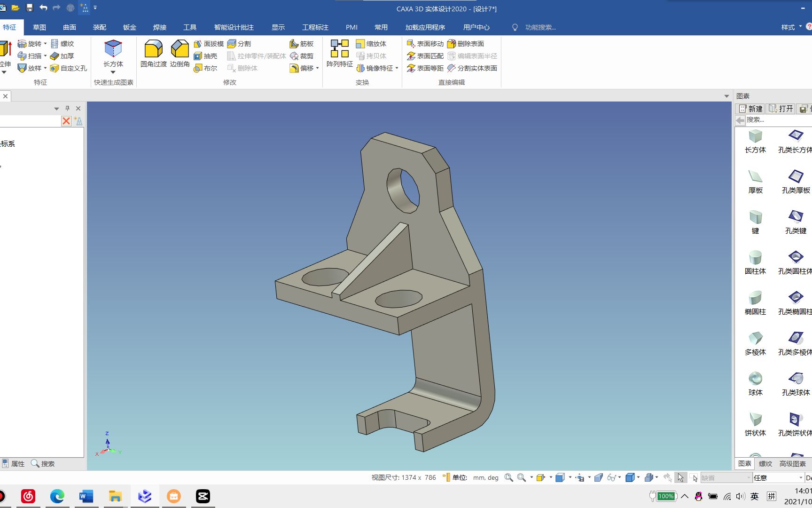Switch to the 草图 ribbon tab
The image size is (812, 508).
coord(39,27)
